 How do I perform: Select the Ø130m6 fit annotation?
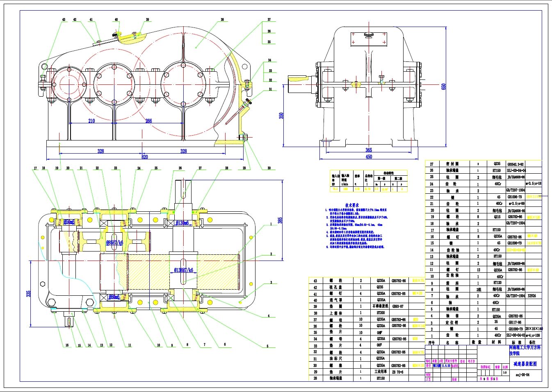182,223
